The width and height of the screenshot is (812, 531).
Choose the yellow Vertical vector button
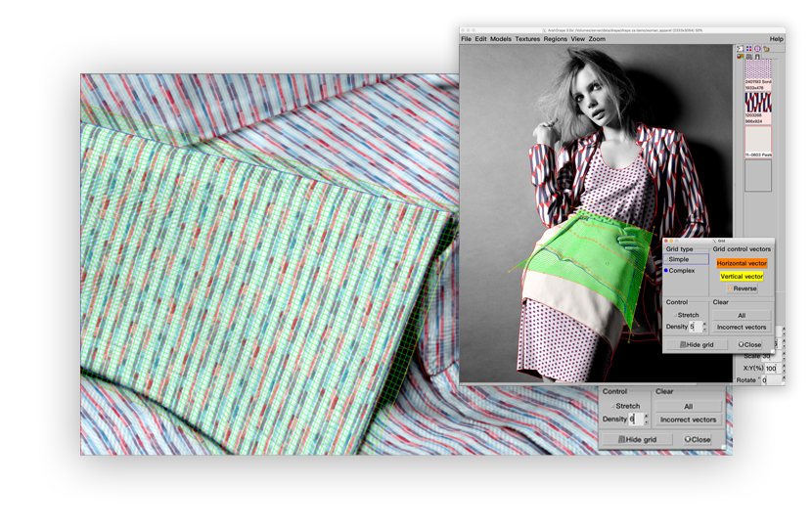pyautogui.click(x=742, y=277)
